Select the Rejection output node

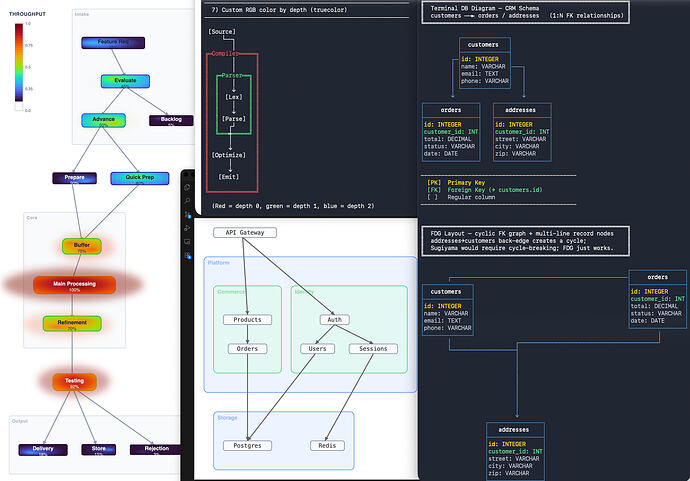click(x=156, y=449)
